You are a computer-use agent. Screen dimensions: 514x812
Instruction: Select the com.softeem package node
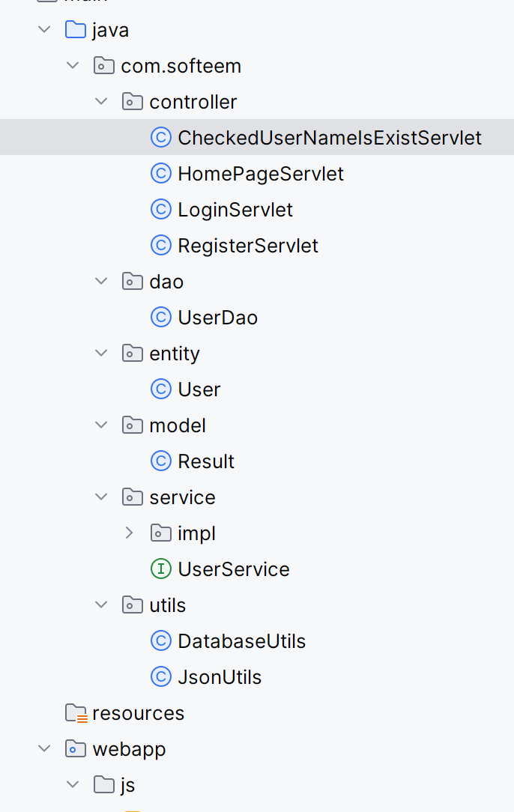[x=181, y=65]
